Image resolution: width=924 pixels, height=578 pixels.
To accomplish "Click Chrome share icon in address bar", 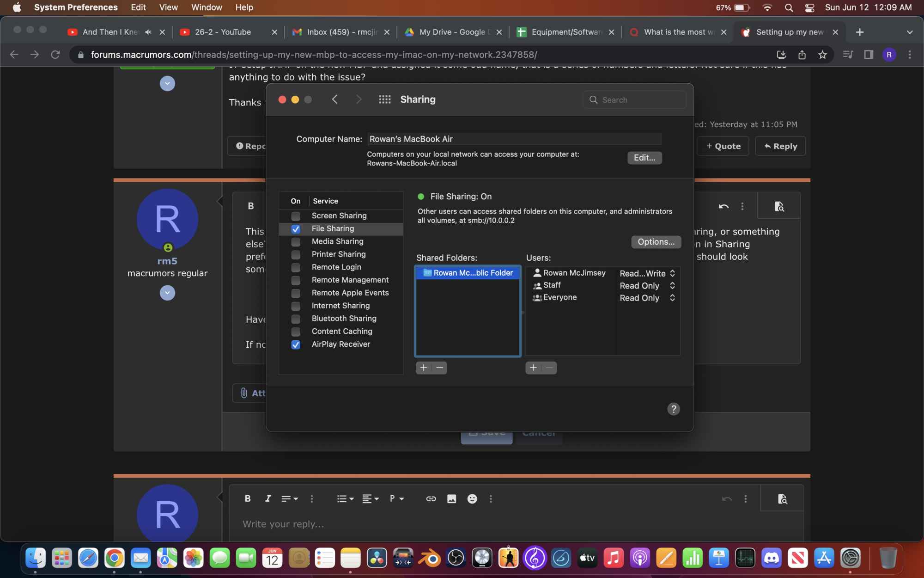I will [802, 55].
